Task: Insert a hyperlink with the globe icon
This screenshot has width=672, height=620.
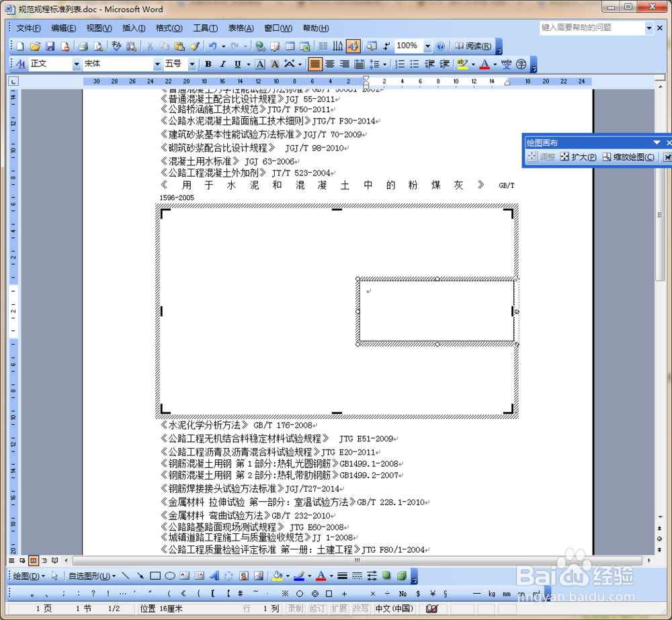Action: (x=259, y=46)
